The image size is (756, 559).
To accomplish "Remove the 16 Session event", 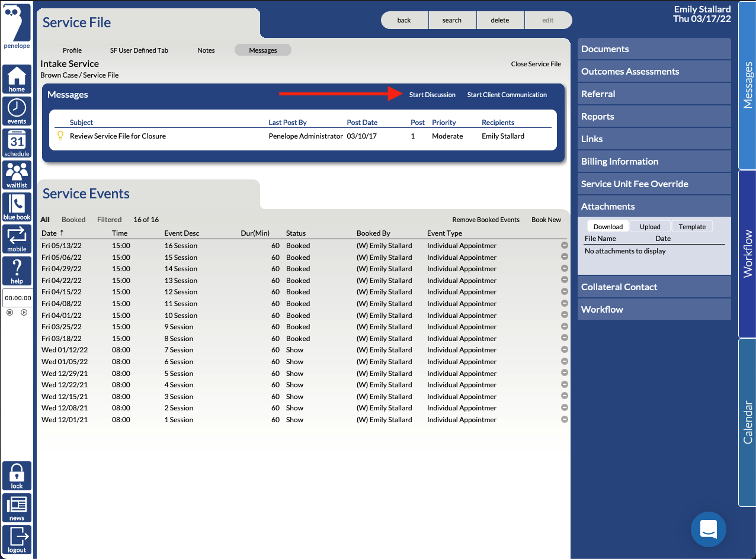I will point(565,245).
